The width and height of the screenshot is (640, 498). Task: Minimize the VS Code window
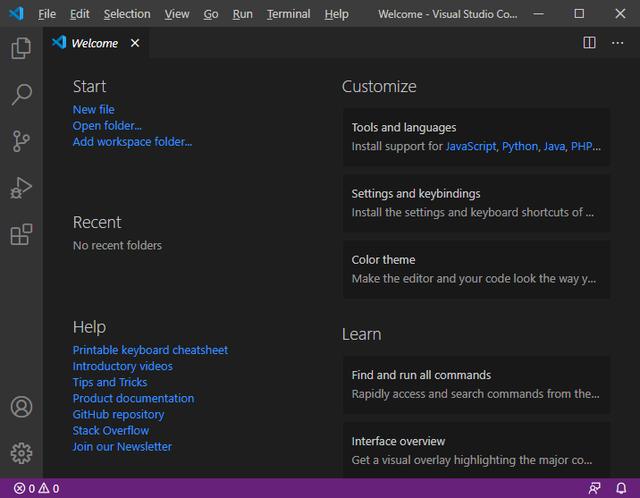pyautogui.click(x=538, y=13)
